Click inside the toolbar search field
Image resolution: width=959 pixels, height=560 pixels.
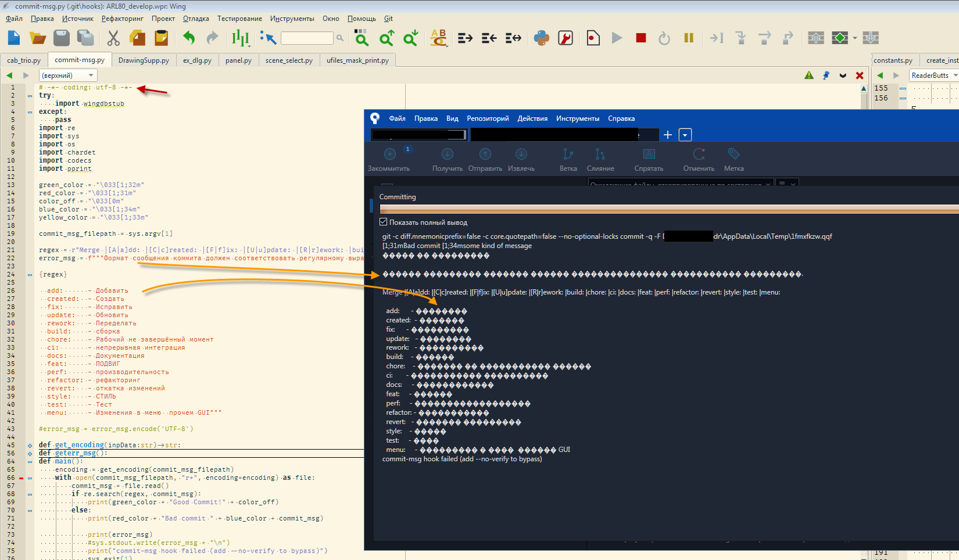308,38
